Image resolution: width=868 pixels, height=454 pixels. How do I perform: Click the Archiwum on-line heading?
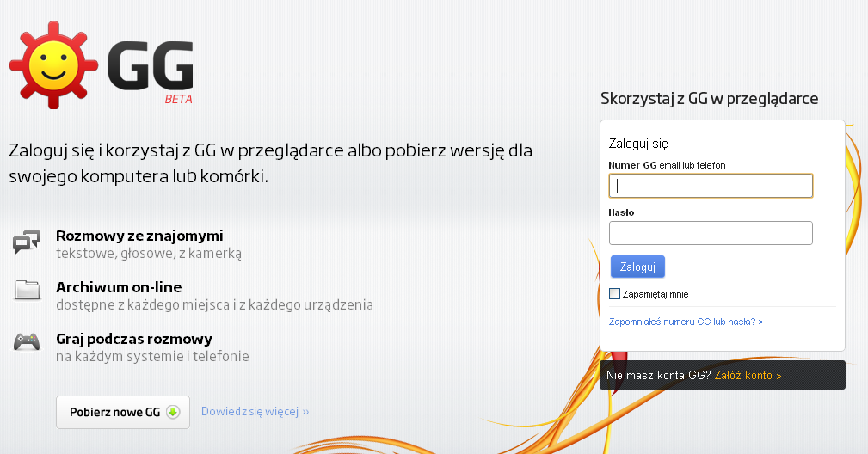pos(119,287)
